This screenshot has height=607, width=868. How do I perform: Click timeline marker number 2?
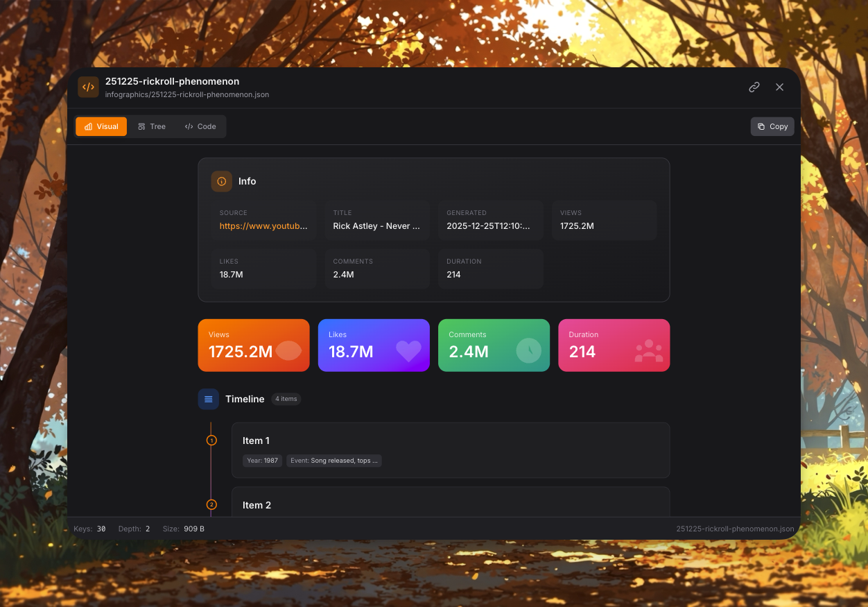[211, 505]
